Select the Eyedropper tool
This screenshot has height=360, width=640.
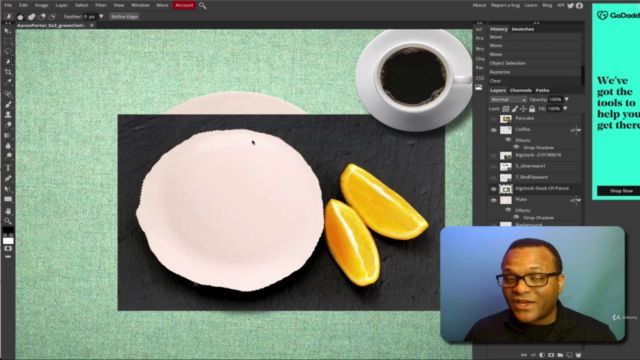(8, 82)
